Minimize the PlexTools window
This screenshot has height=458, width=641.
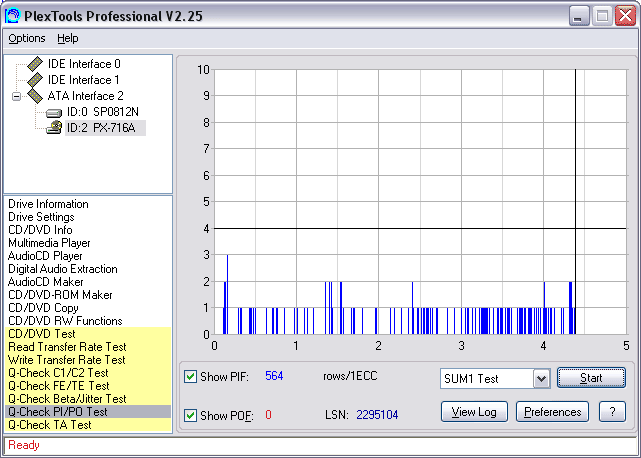point(579,16)
